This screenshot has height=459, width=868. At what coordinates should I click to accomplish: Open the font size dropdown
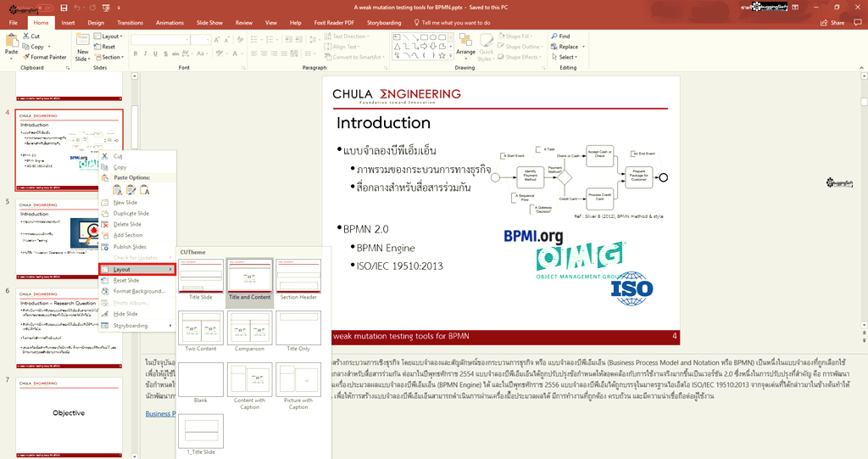point(208,40)
